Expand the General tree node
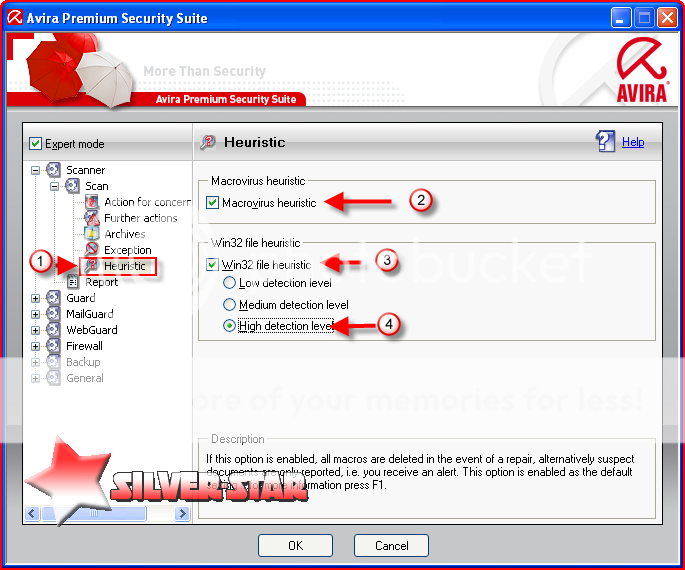Image resolution: width=685 pixels, height=570 pixels. [35, 379]
